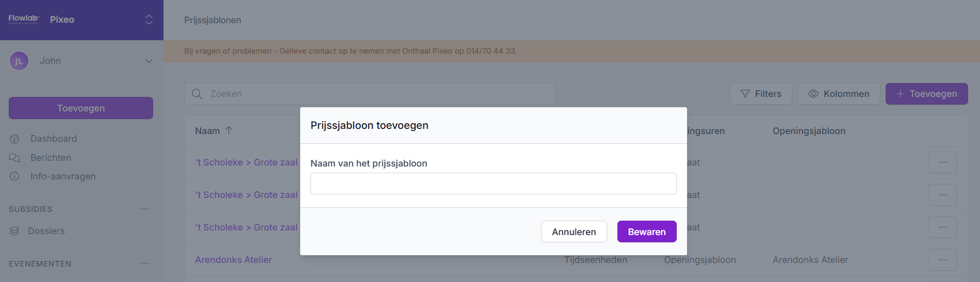
Task: Click the top-right Toevoegen plus button
Action: [926, 94]
